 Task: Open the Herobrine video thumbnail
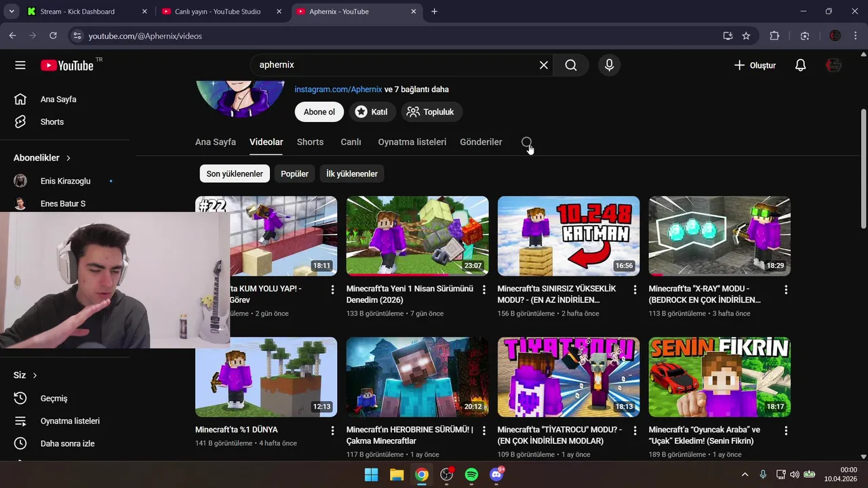pos(417,377)
